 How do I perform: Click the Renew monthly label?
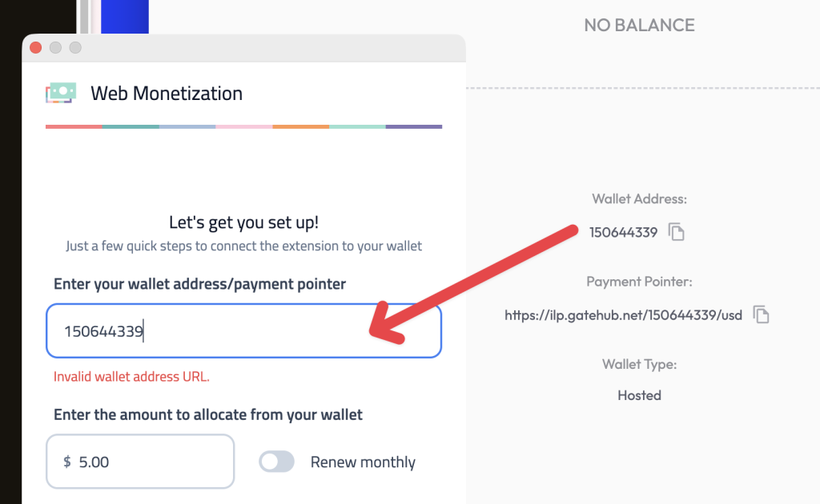tap(363, 462)
